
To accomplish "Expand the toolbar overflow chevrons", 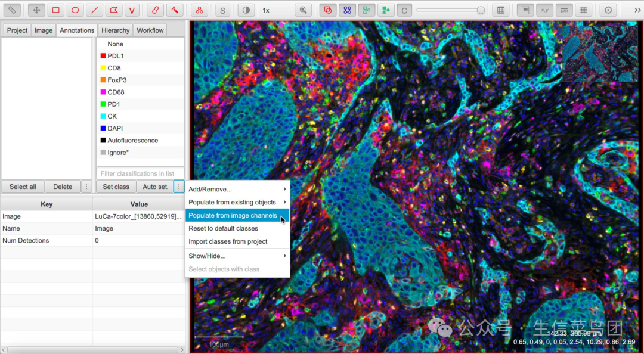I will (x=637, y=10).
